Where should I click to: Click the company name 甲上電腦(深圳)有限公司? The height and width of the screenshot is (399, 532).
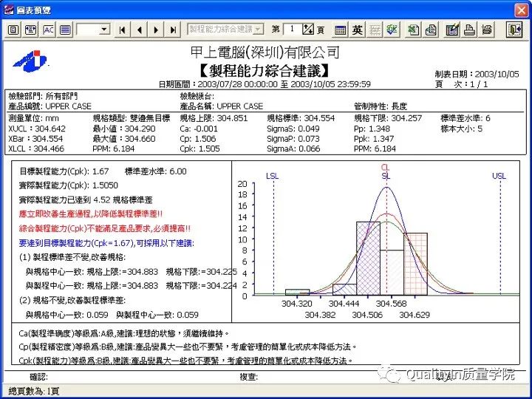(265, 52)
